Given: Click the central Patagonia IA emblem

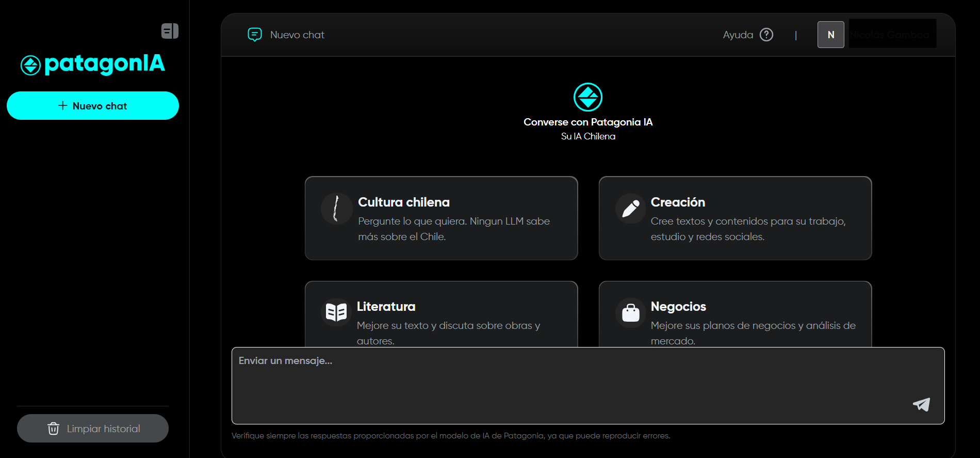Looking at the screenshot, I should click(x=588, y=97).
